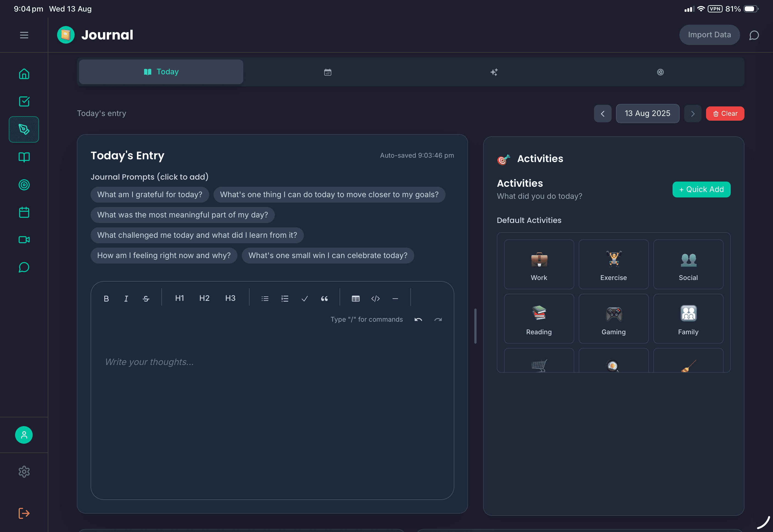Open the chat bubble at the top right
This screenshot has width=773, height=532.
click(754, 35)
